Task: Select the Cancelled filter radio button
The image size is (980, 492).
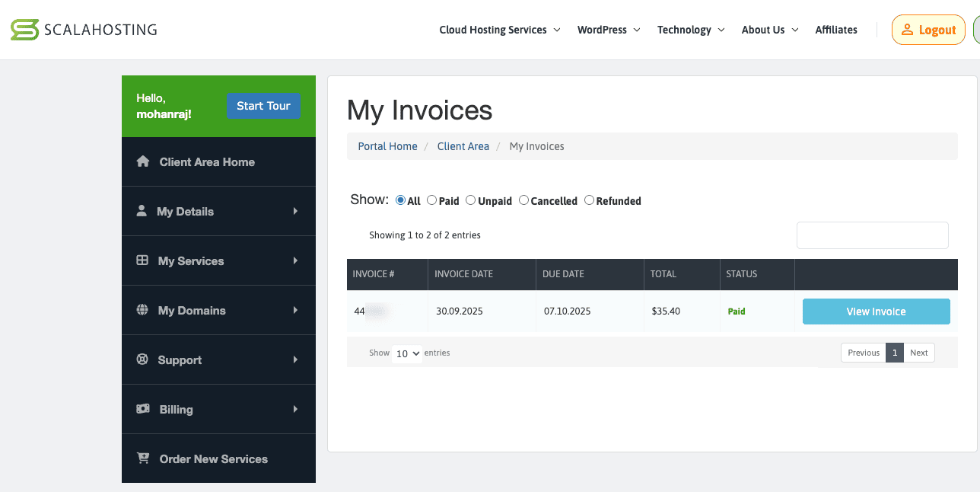Action: 523,200
